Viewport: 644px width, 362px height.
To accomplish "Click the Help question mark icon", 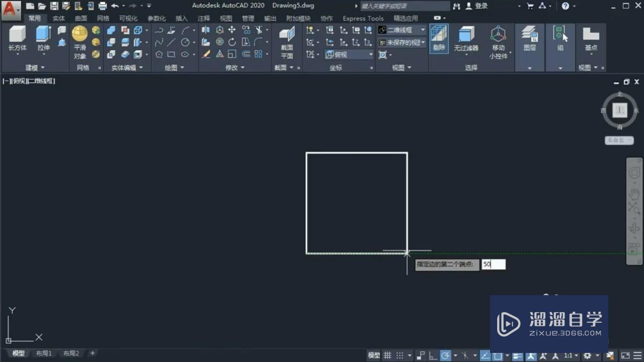I will [x=566, y=6].
